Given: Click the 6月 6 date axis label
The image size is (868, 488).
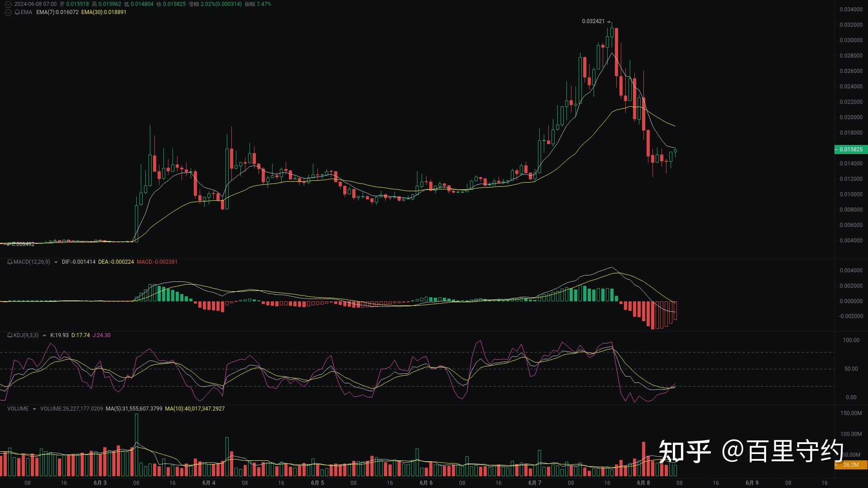Looking at the screenshot, I should tap(426, 483).
